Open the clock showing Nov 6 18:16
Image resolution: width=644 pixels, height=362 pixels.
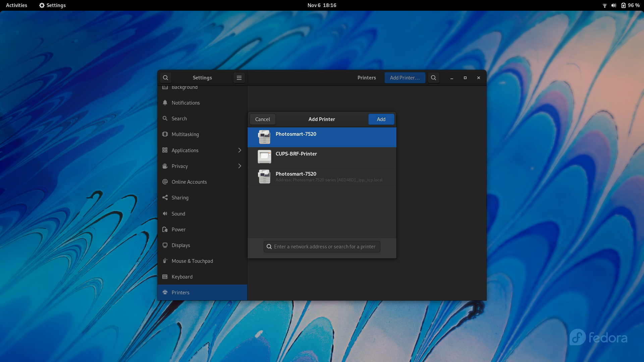[322, 5]
